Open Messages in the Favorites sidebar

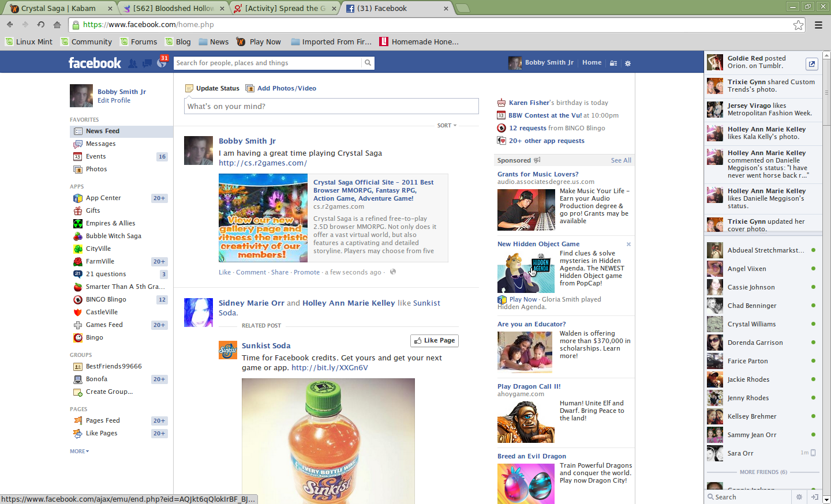tap(100, 144)
